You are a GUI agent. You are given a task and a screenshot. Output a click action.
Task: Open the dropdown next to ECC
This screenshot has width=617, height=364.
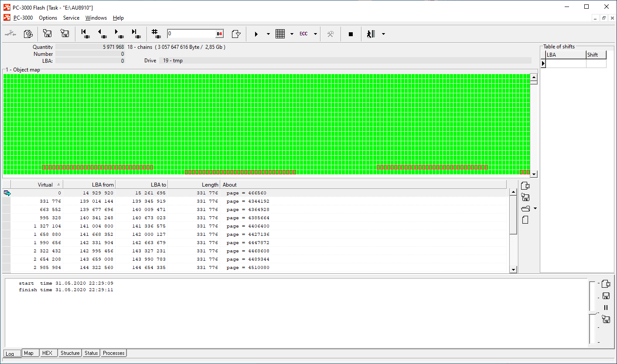315,34
